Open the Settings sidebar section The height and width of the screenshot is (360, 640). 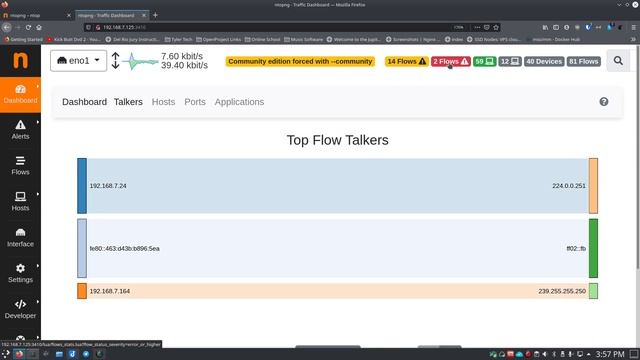tap(20, 273)
